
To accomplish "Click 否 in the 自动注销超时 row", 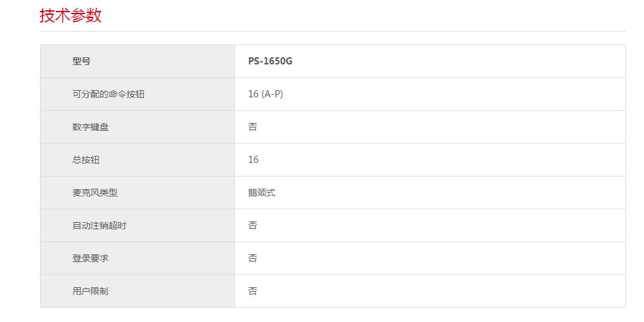I will point(252,226).
